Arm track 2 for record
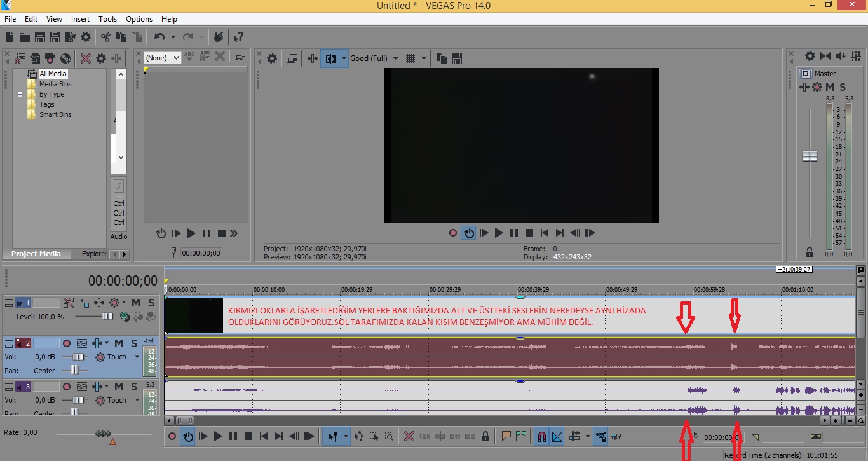Image resolution: width=868 pixels, height=461 pixels. [67, 343]
